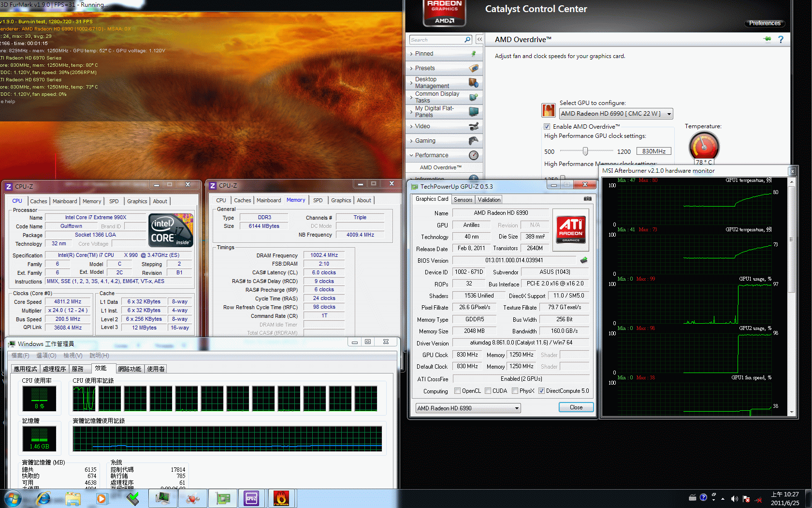The width and height of the screenshot is (812, 508).
Task: Expand the Presets section
Action: [x=411, y=68]
